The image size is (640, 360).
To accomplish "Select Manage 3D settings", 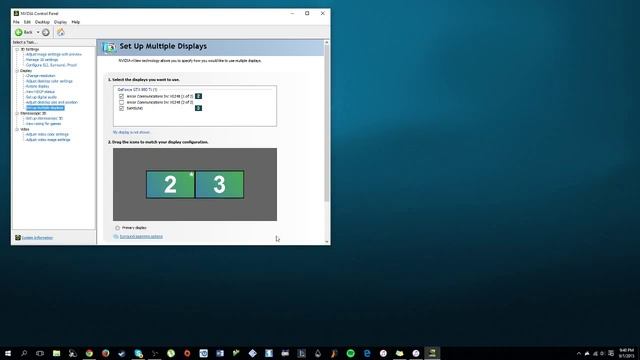I will 42,60.
